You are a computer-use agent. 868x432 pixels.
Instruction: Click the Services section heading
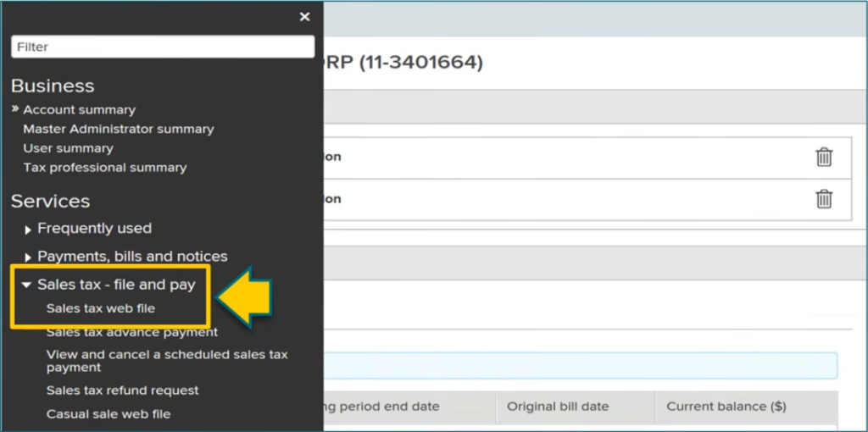(x=50, y=202)
